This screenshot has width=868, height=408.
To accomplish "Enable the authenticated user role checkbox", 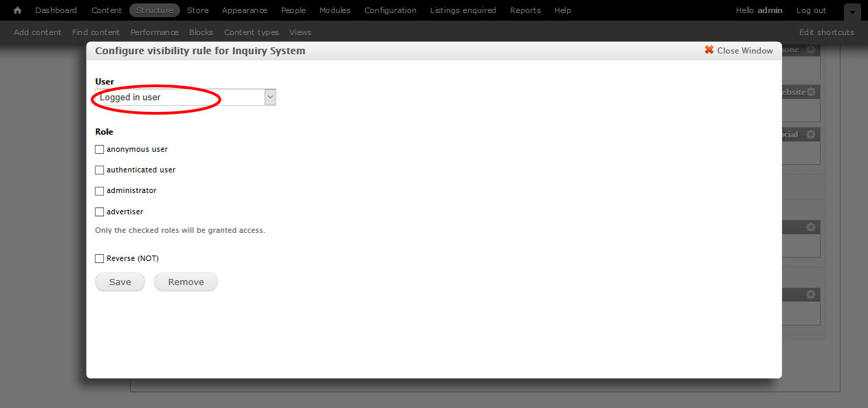I will 100,170.
